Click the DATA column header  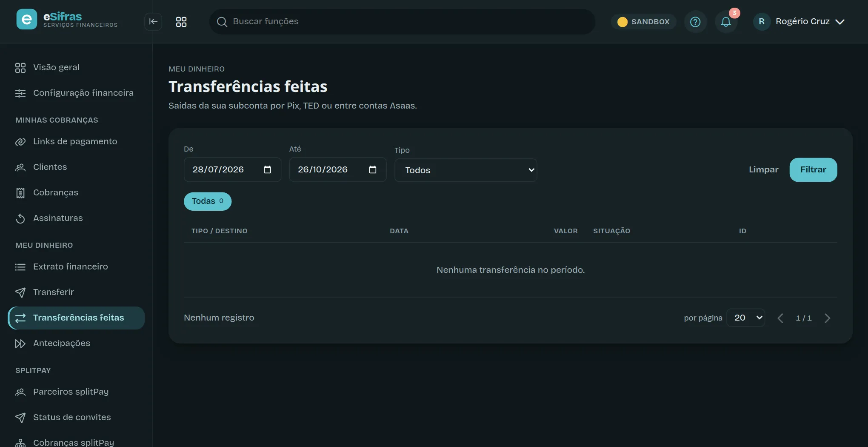(399, 231)
